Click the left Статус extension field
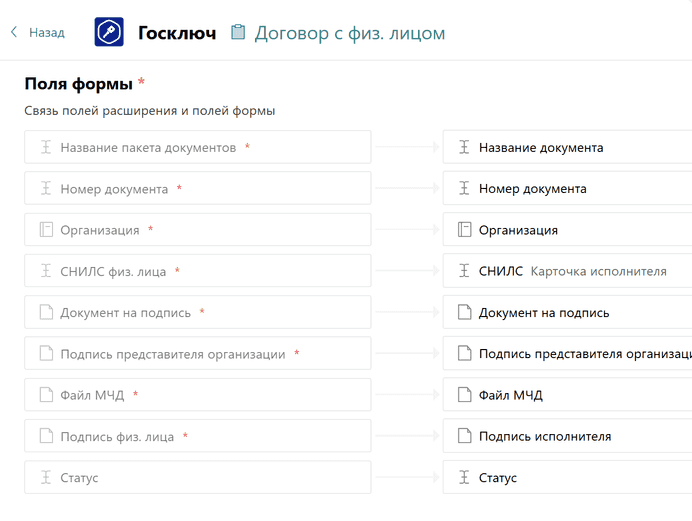Viewport: 692px width, 521px height. (198, 478)
